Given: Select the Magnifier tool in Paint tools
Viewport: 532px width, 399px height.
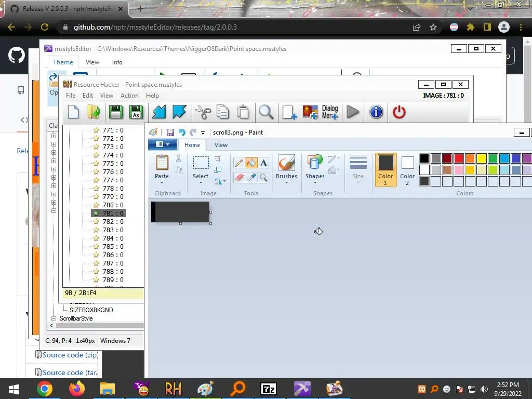Looking at the screenshot, I should point(263,177).
